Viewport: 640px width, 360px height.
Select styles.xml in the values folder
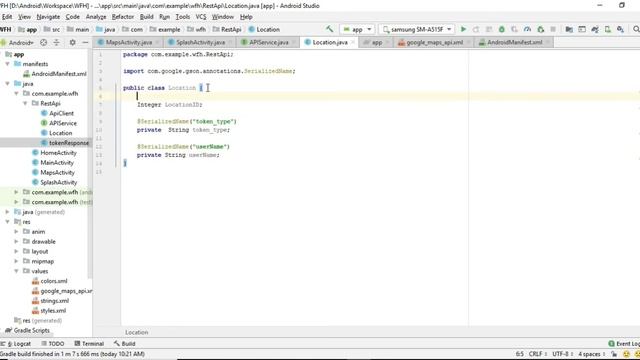53,311
